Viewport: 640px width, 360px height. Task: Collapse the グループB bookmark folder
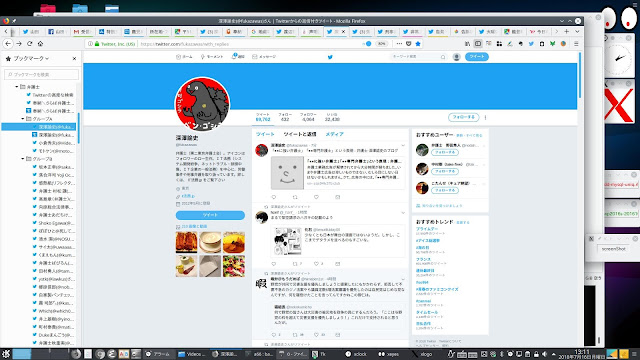pyautogui.click(x=23, y=159)
